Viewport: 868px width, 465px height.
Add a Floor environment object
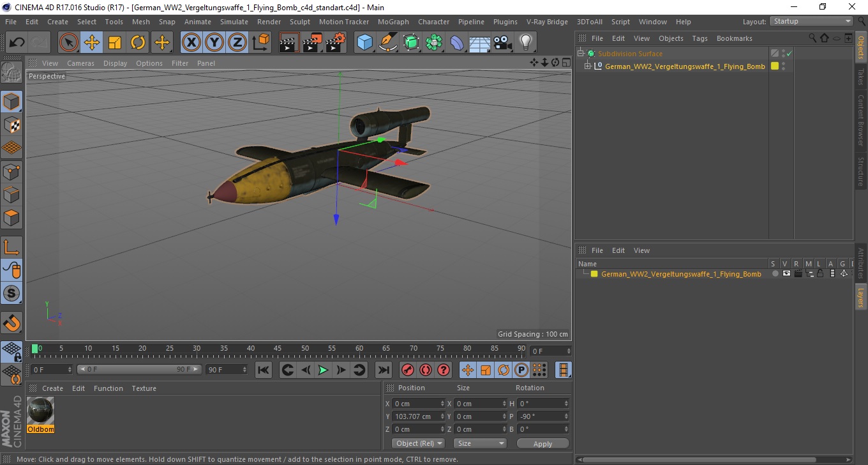[480, 43]
